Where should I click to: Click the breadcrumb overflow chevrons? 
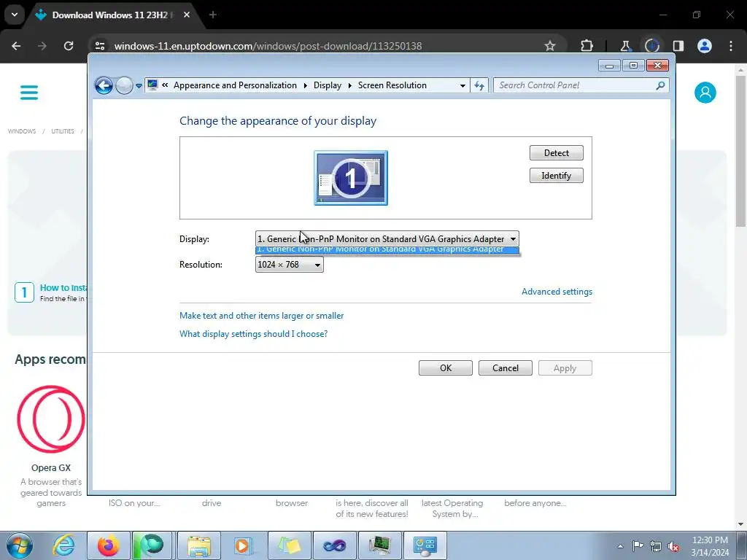(x=165, y=85)
